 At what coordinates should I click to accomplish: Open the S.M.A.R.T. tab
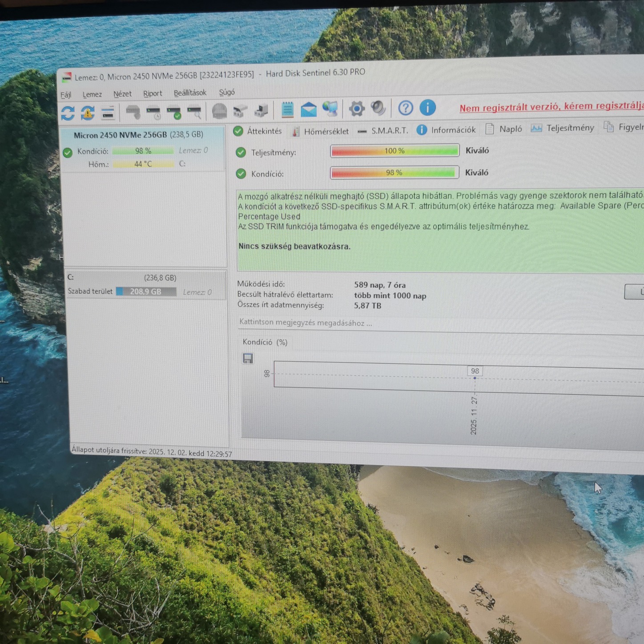tap(383, 130)
